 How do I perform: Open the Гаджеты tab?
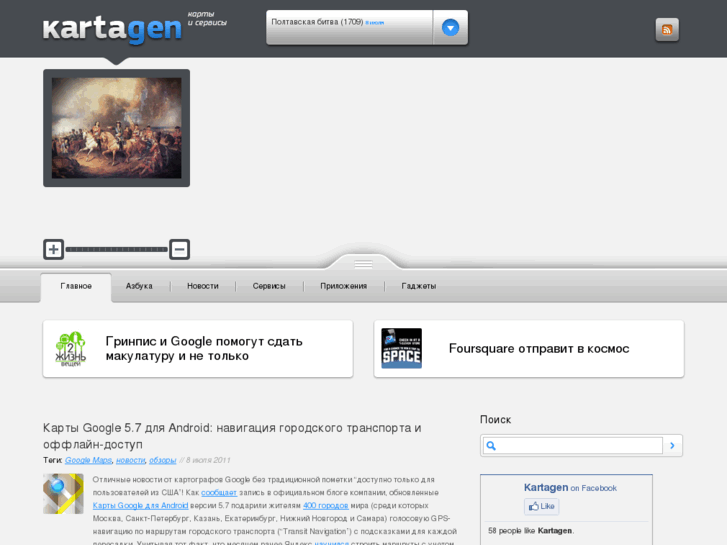(x=419, y=286)
